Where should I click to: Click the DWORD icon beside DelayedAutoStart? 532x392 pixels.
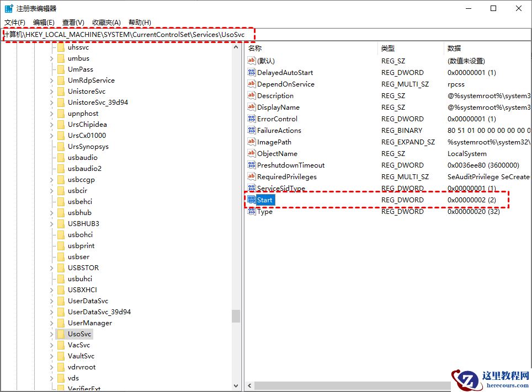click(x=251, y=72)
